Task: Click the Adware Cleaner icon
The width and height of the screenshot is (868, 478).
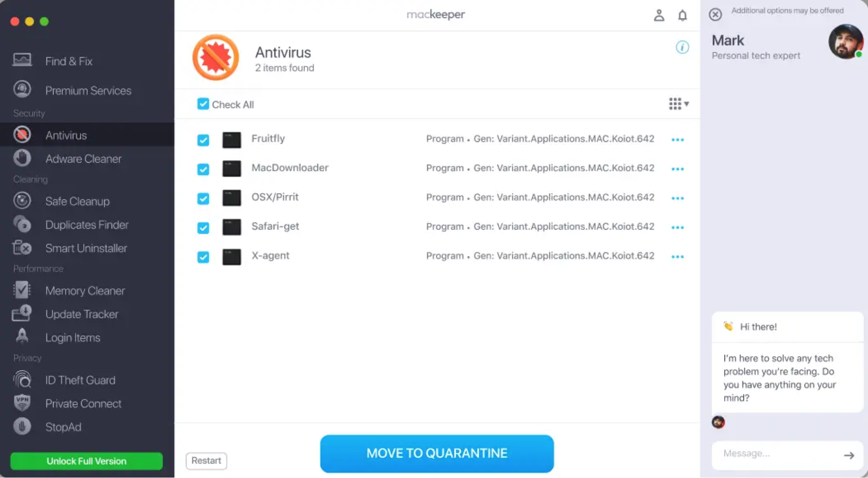Action: pos(22,159)
